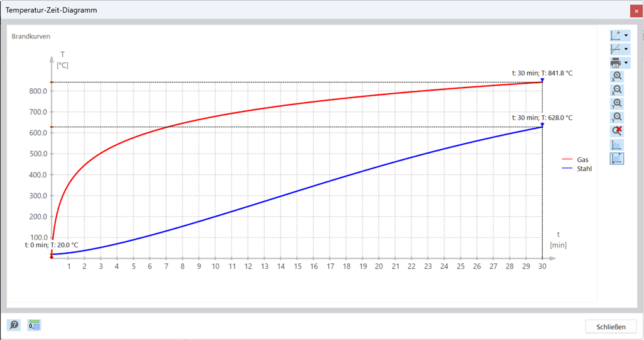Click the 500.0 Y-axis label
Screen dimensions: 644x340
point(38,154)
